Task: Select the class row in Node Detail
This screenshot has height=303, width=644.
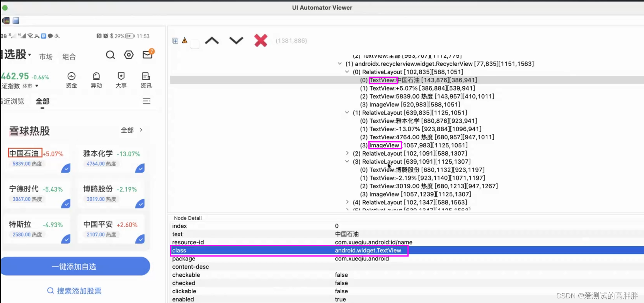Action: (x=407, y=250)
